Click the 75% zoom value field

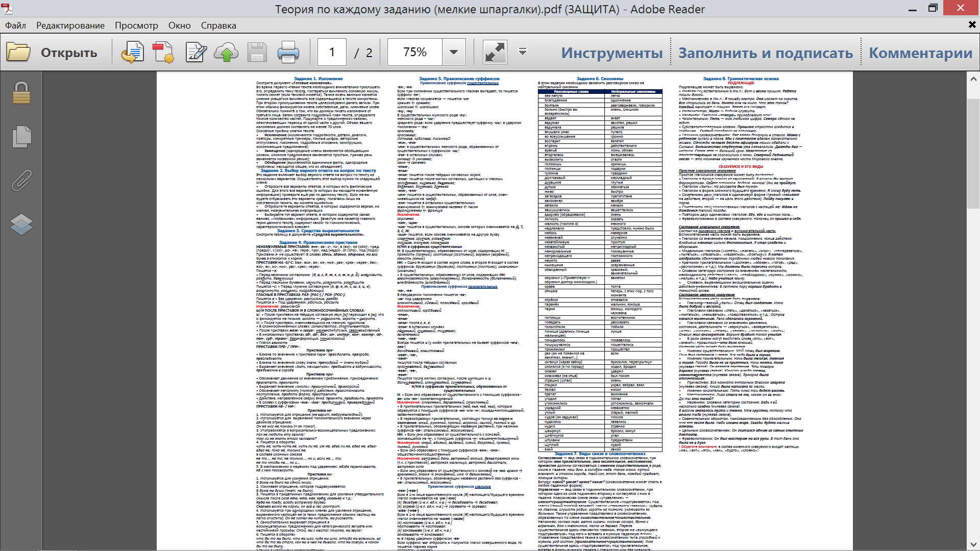pyautogui.click(x=414, y=52)
